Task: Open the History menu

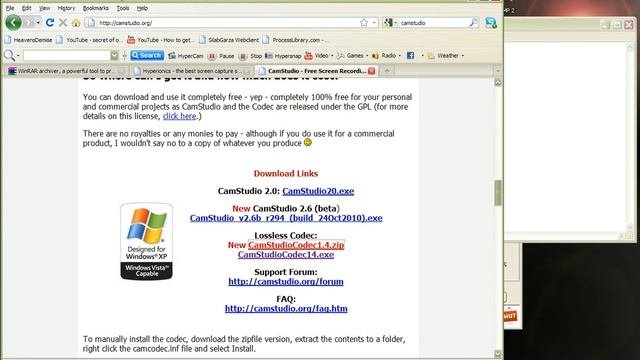Action: (66, 8)
